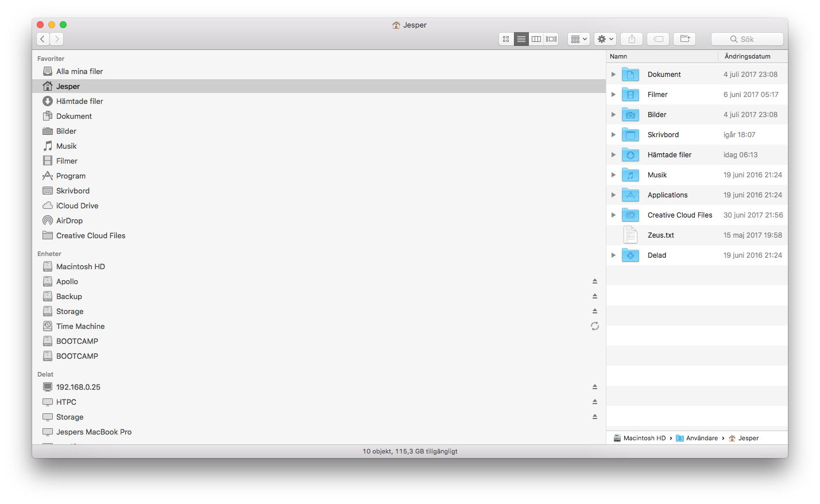Click Jesper in the path bar

[x=744, y=438]
